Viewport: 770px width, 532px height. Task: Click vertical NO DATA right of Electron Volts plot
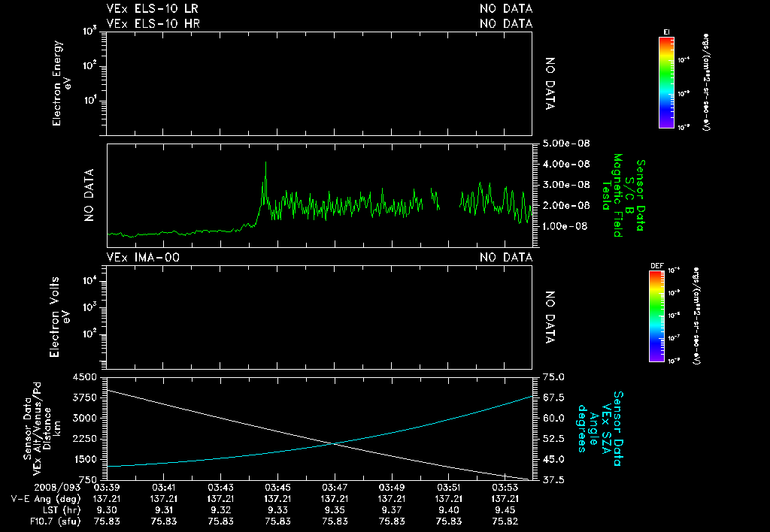click(x=550, y=318)
